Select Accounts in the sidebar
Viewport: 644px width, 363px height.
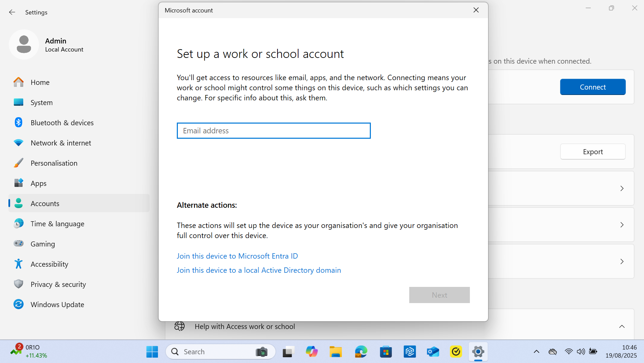[79, 203]
